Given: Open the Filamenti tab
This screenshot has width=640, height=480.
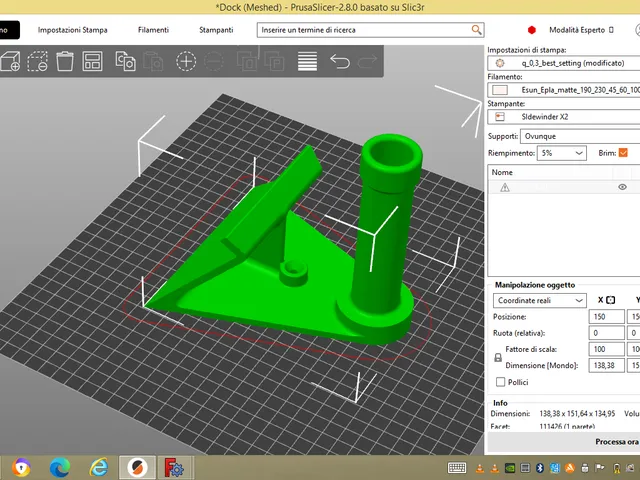Looking at the screenshot, I should coord(153,30).
